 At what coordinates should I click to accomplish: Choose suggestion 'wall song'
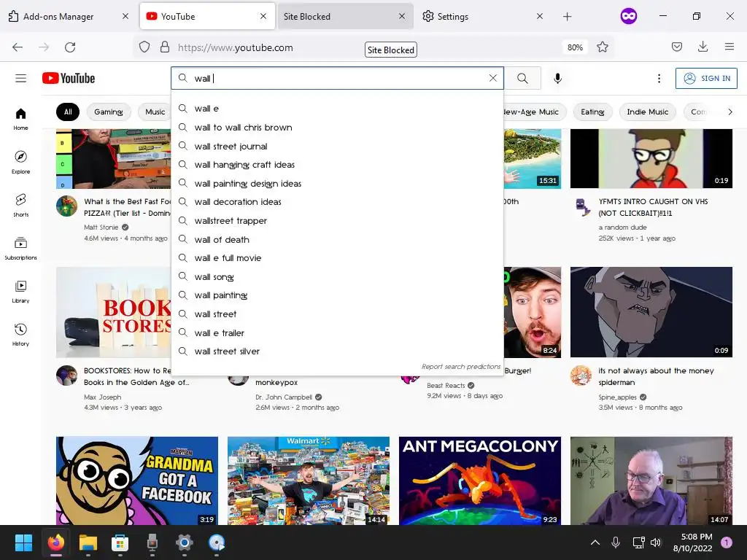pos(337,276)
